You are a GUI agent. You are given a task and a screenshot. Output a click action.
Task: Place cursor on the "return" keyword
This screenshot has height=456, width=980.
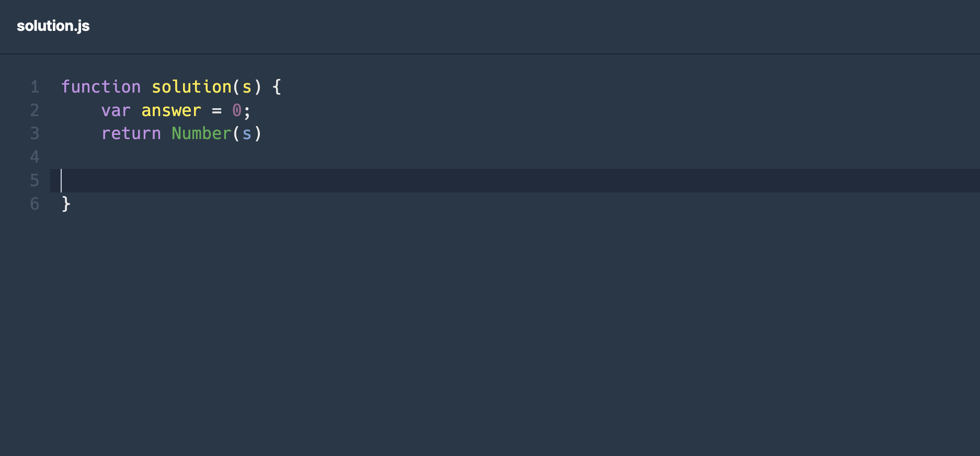click(131, 133)
